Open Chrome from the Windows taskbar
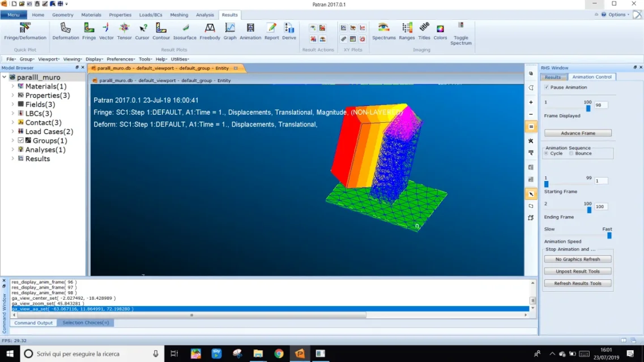The width and height of the screenshot is (644, 362). pos(279,354)
